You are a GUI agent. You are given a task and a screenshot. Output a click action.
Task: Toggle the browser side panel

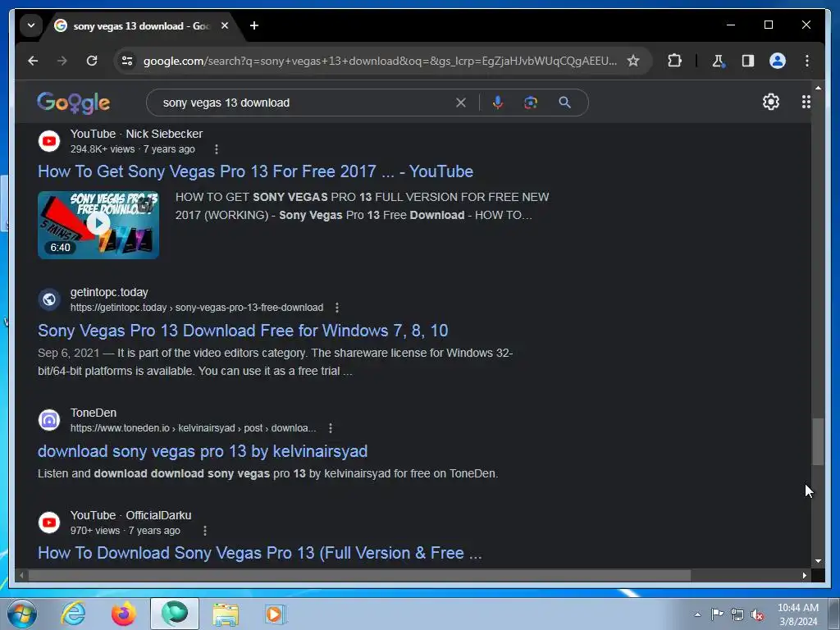click(748, 61)
